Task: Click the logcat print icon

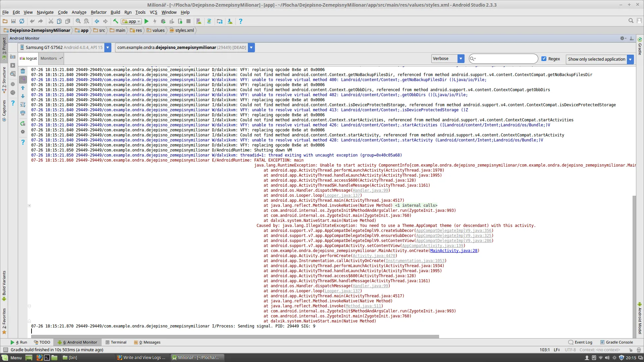Action: pos(23,113)
